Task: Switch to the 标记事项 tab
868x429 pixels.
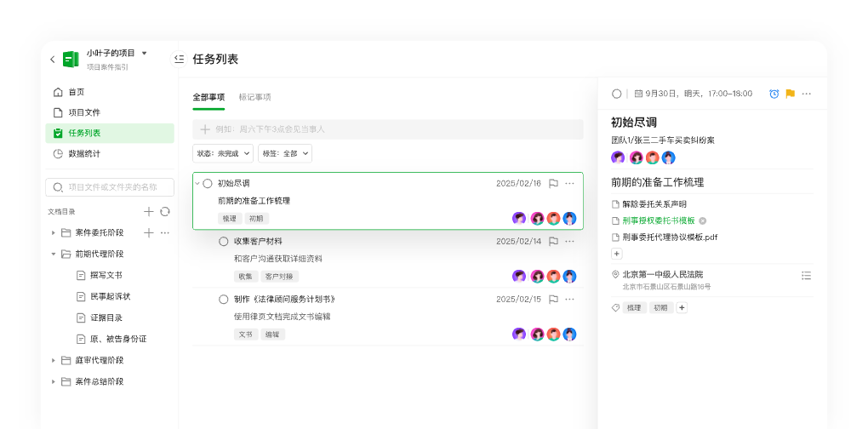Action: [254, 97]
